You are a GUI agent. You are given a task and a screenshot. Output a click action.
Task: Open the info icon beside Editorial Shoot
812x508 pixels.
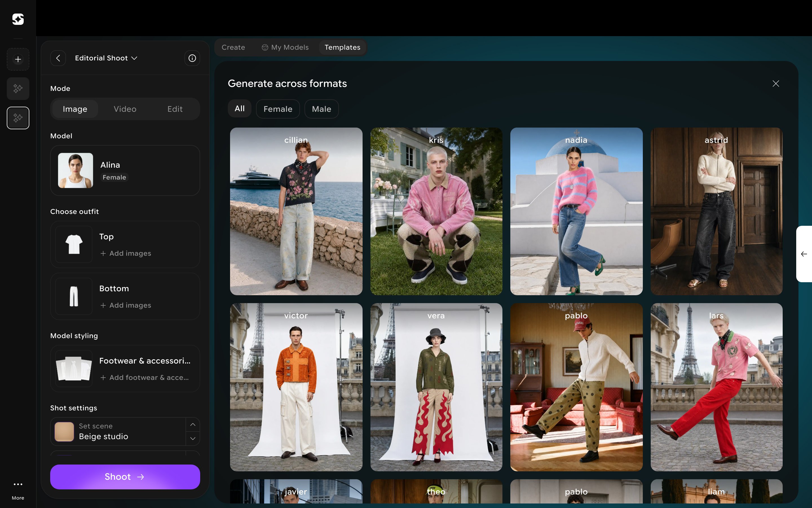click(192, 58)
